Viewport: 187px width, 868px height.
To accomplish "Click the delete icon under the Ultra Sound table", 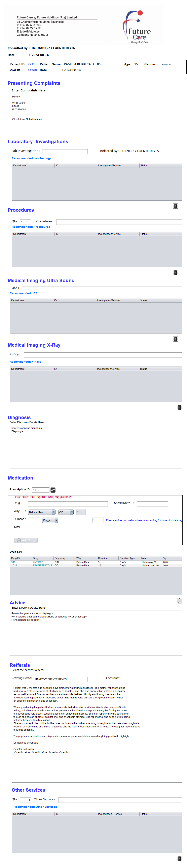I will tap(175, 339).
